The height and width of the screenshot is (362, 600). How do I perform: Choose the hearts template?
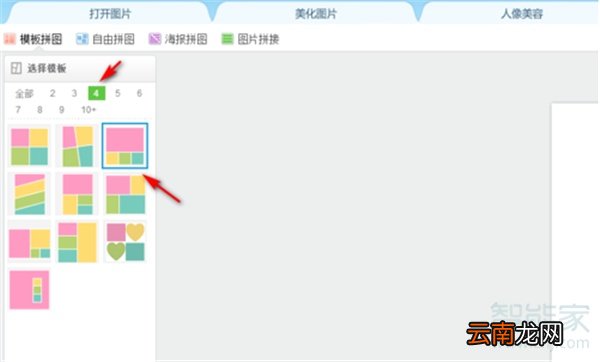tap(126, 243)
